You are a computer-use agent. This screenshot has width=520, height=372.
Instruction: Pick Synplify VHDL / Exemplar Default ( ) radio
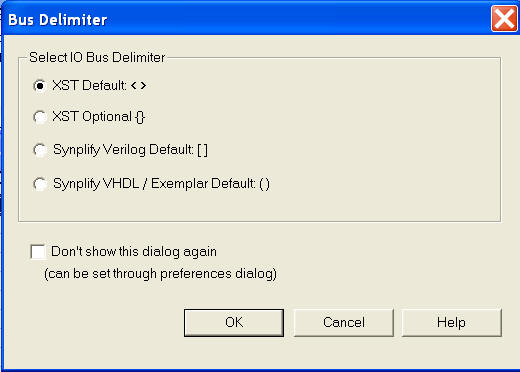[x=40, y=184]
